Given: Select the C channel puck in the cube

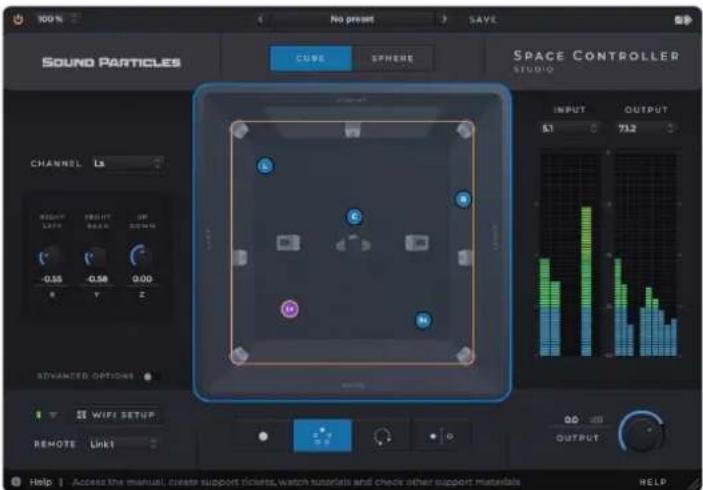Looking at the screenshot, I should point(354,217).
